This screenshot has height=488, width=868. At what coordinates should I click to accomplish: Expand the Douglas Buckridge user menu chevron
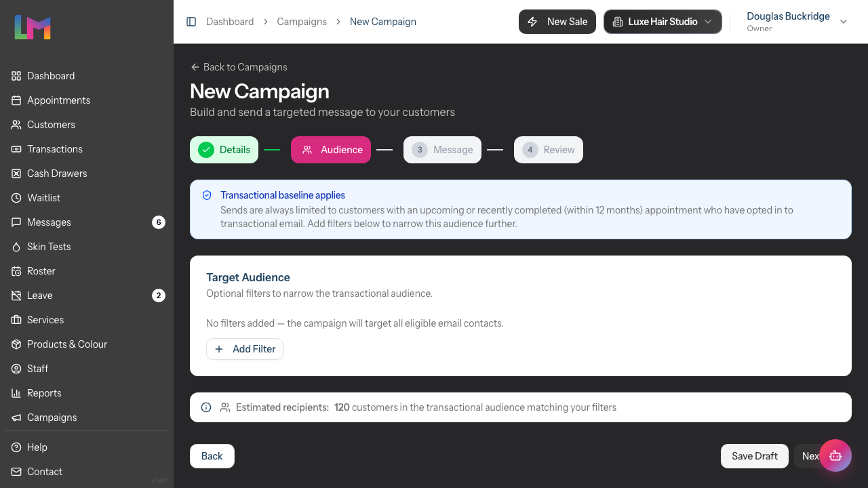click(x=844, y=22)
